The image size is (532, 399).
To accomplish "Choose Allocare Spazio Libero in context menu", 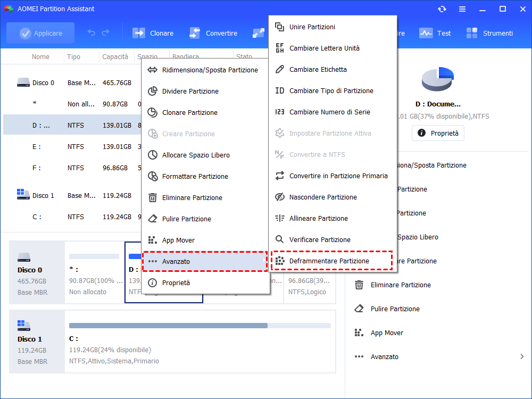I will pos(205,155).
